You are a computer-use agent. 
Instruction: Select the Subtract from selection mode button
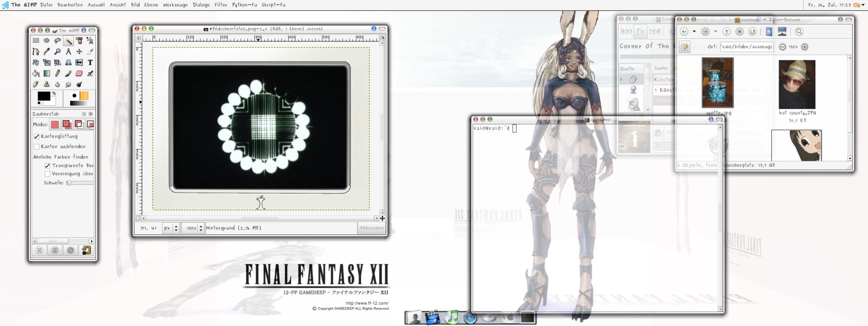(x=79, y=125)
